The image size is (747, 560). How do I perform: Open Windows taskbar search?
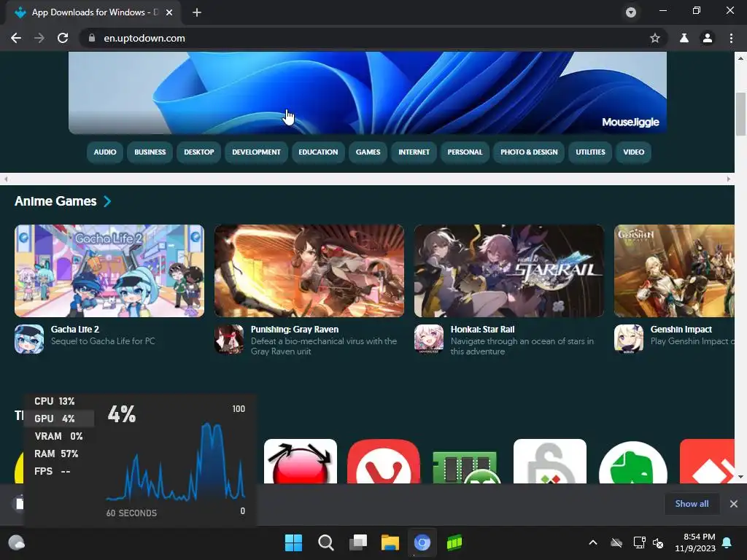(326, 542)
